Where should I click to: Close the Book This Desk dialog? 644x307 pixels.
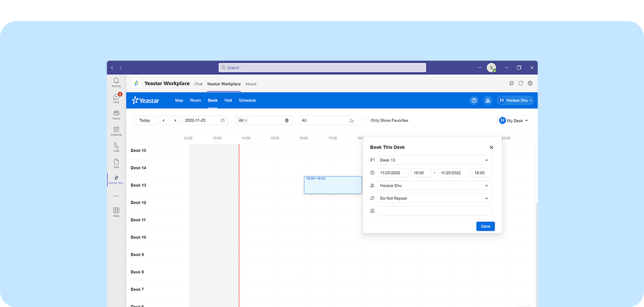click(x=491, y=147)
